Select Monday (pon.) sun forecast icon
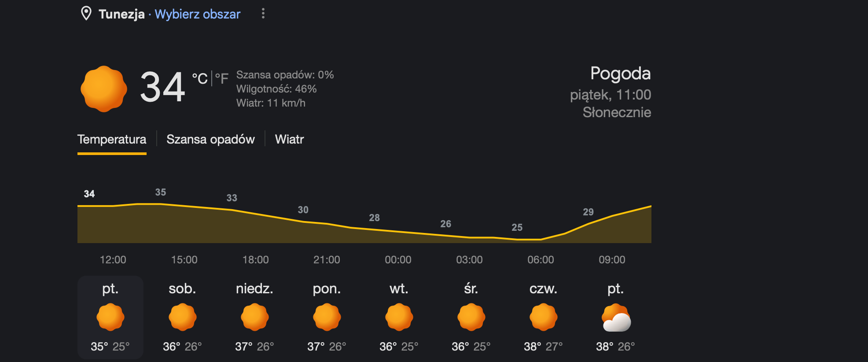 tap(327, 317)
